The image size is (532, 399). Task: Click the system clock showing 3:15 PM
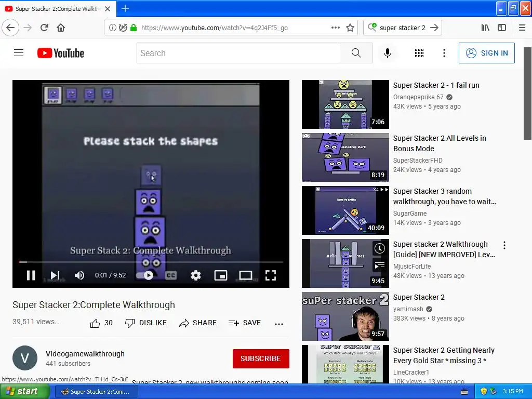click(513, 391)
